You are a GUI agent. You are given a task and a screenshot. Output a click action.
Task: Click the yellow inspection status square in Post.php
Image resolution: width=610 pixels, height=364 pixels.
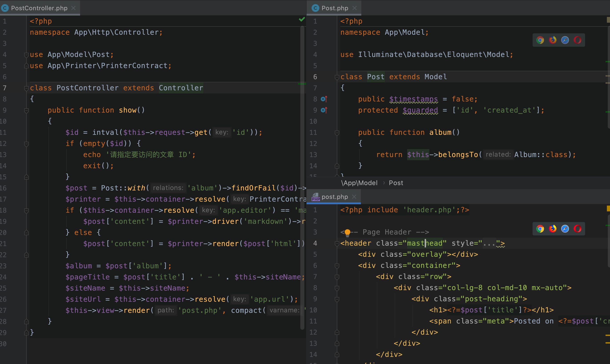[608, 20]
